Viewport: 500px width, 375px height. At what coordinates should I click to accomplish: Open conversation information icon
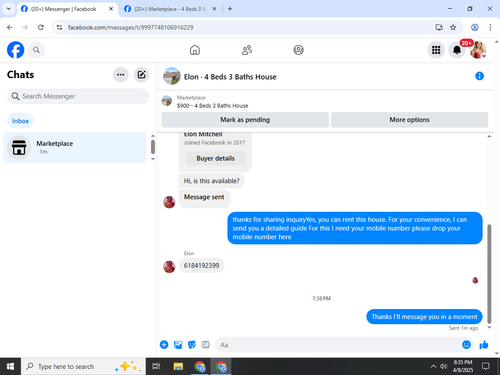point(479,76)
